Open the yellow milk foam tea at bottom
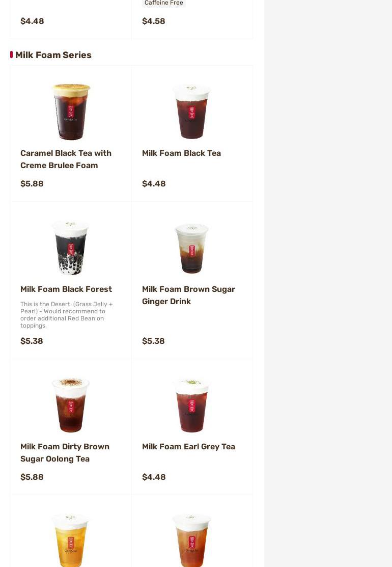Viewport: 392px width, 567px height. tap(71, 540)
